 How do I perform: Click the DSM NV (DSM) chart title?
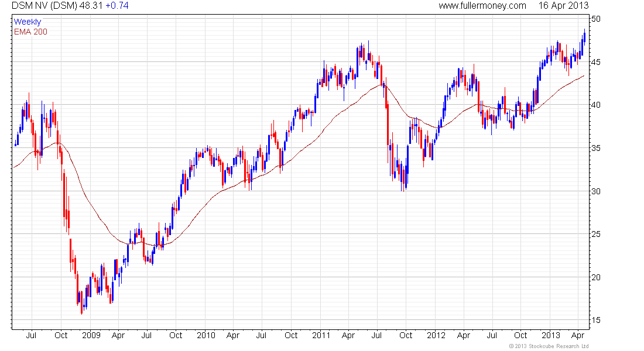44,6
